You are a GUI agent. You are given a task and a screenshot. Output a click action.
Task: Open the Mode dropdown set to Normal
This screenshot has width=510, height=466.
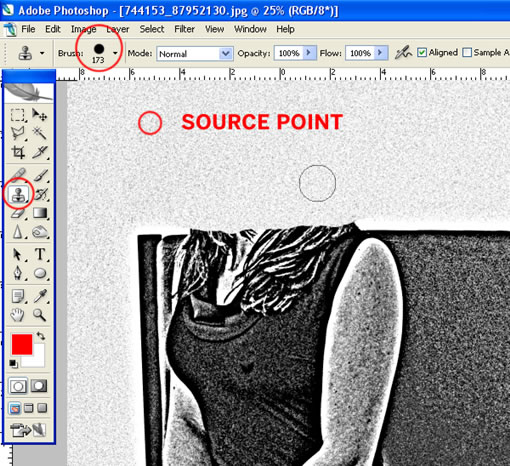(x=195, y=53)
